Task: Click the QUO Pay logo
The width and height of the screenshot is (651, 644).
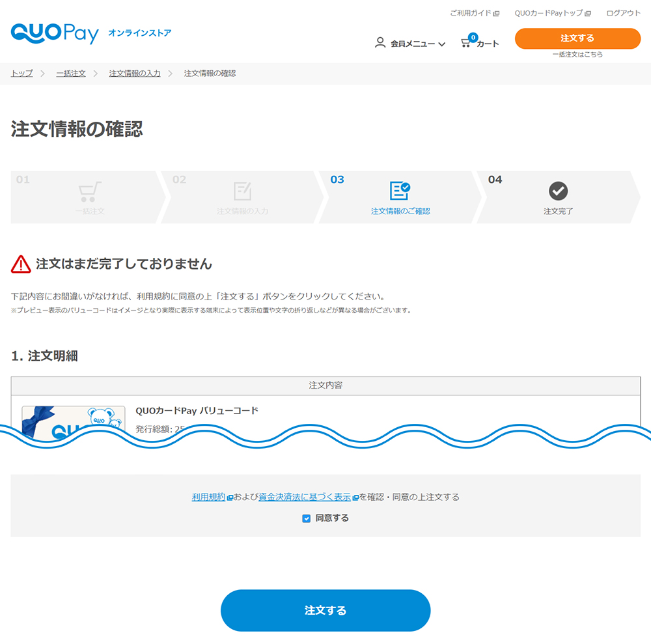Action: 55,33
